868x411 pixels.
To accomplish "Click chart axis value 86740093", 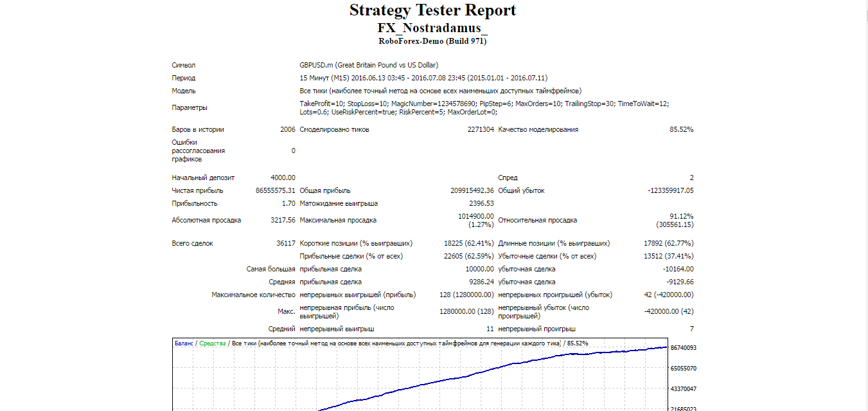I will (685, 347).
